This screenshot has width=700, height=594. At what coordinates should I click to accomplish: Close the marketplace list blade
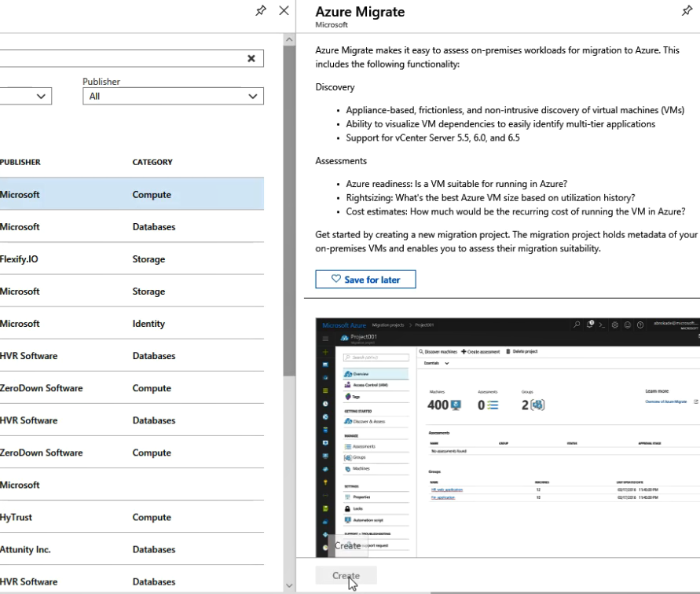284,10
